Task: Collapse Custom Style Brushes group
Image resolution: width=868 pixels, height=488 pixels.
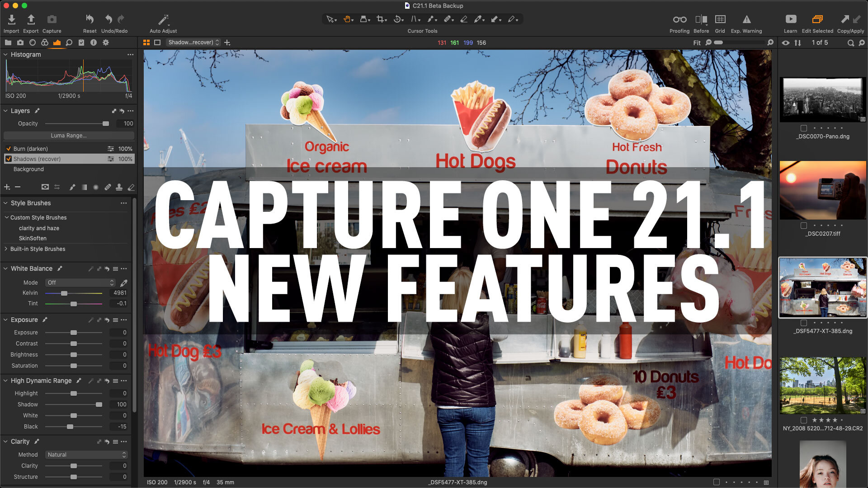Action: (x=7, y=217)
